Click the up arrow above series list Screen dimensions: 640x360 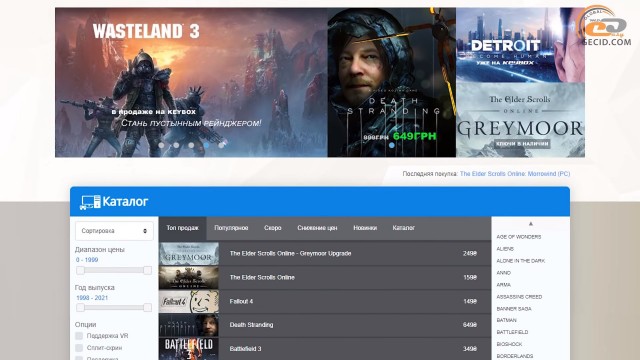[531, 224]
